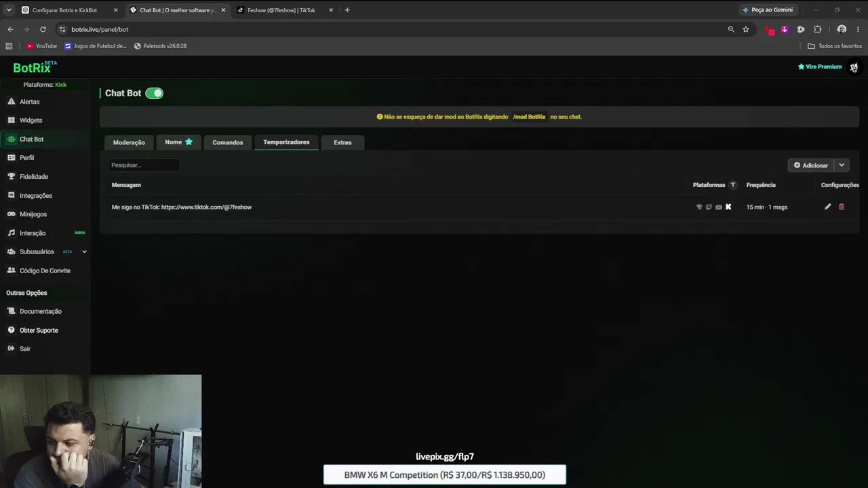Open the Chrome three-dot menu
Image resolution: width=868 pixels, height=488 pixels.
tap(859, 29)
